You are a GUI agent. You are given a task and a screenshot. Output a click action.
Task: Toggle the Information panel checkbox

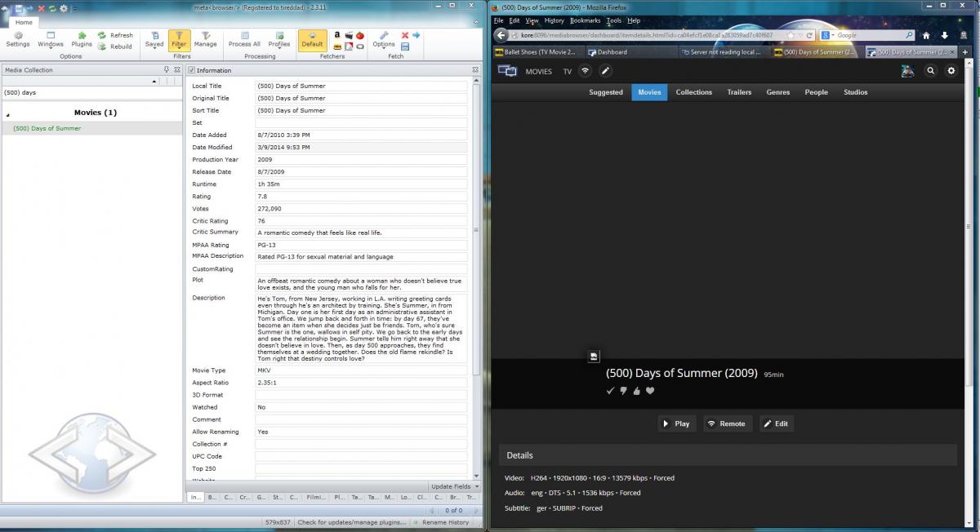tap(192, 70)
